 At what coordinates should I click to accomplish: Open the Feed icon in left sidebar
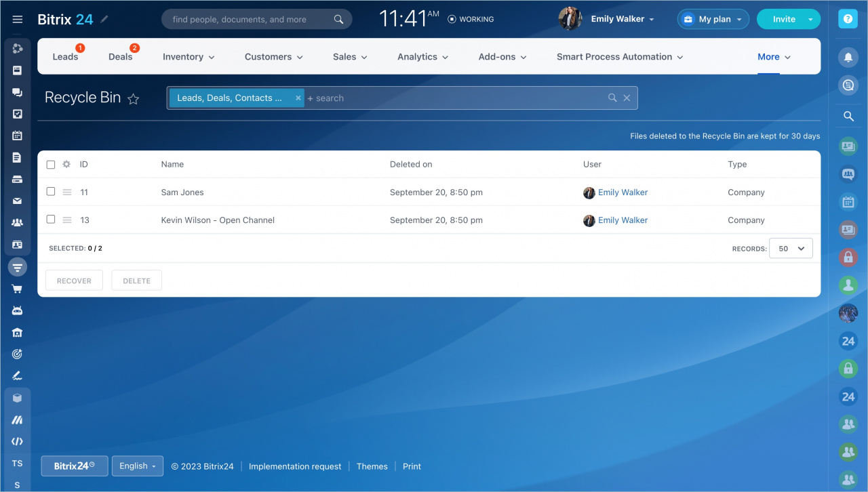point(18,70)
